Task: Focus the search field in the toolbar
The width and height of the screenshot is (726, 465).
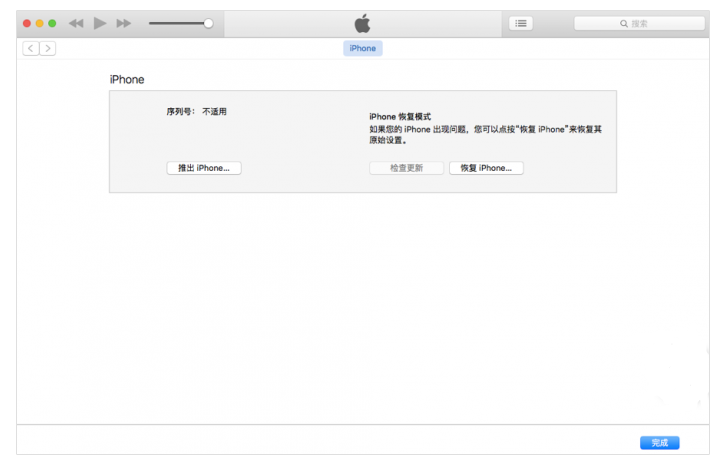Action: (x=639, y=23)
